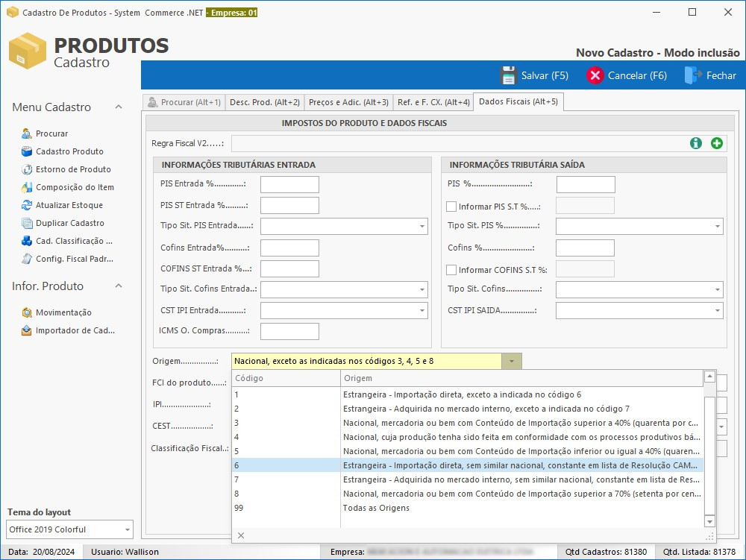Click the green info icon beside Regra Fiscal V2
Viewport: 746px width, 560px height.
[695, 143]
